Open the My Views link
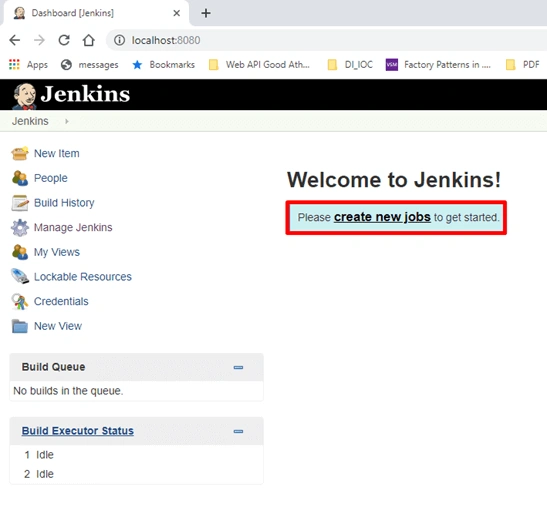Image resolution: width=547 pixels, height=507 pixels. [57, 252]
